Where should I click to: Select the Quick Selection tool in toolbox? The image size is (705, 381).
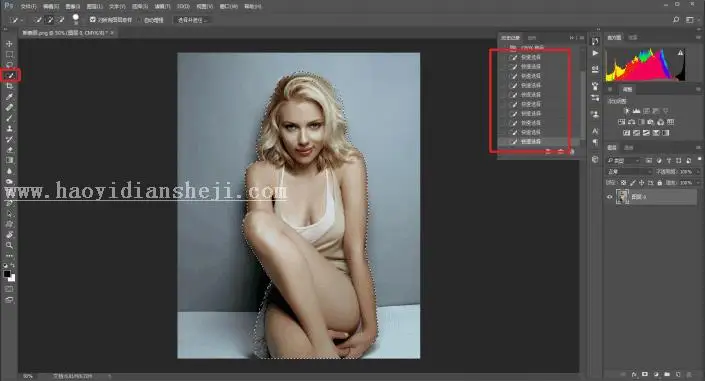10,76
